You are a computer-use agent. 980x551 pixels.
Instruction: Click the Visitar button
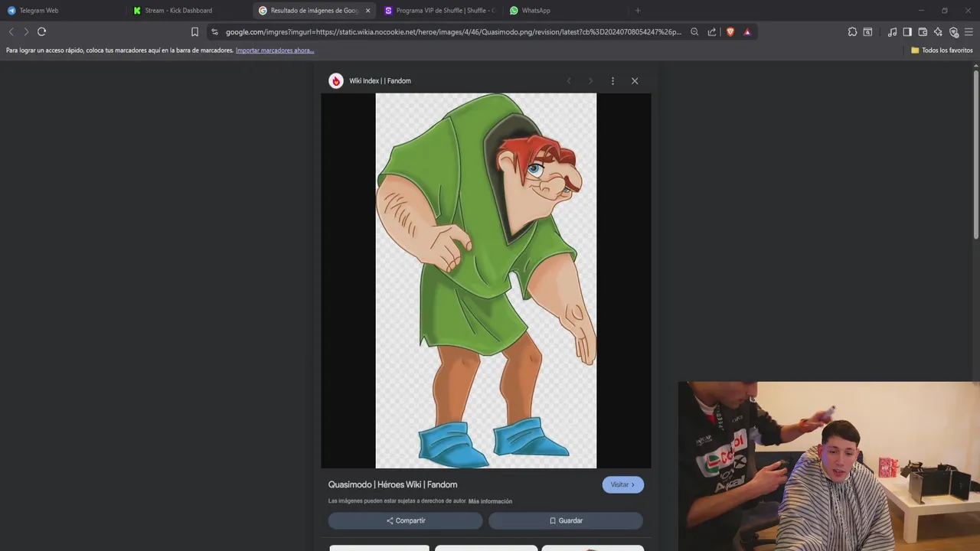(622, 484)
